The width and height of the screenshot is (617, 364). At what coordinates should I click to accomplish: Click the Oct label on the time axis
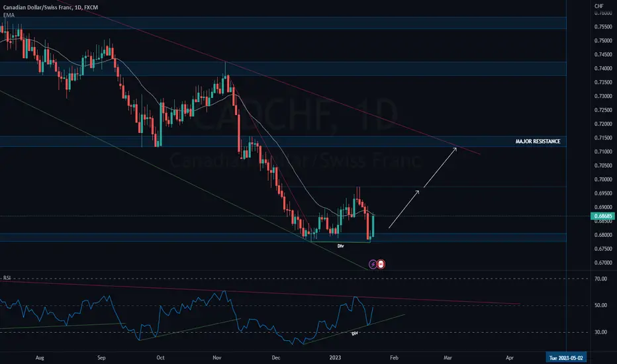(160, 357)
